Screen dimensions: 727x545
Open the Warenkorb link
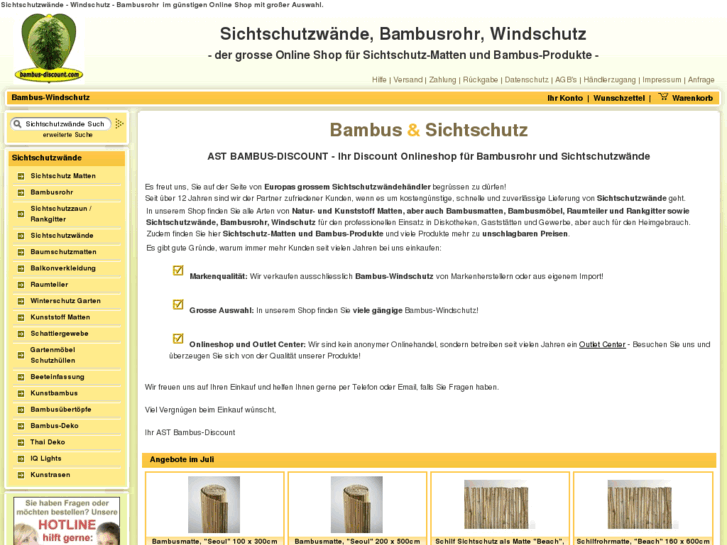[692, 98]
